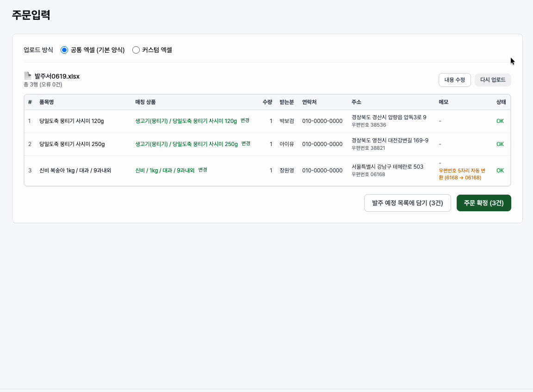The height and width of the screenshot is (392, 533).
Task: Click the 내용 수정 button
Action: coord(454,80)
